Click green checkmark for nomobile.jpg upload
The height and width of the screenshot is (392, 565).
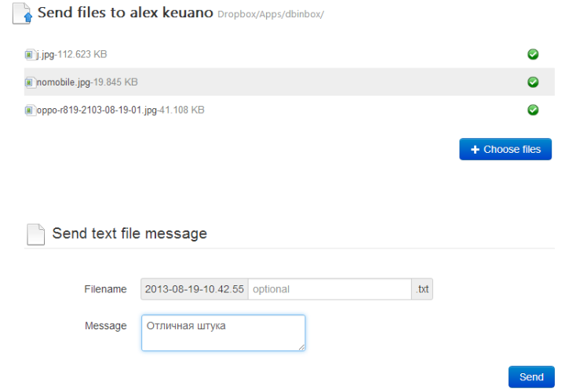pos(533,82)
